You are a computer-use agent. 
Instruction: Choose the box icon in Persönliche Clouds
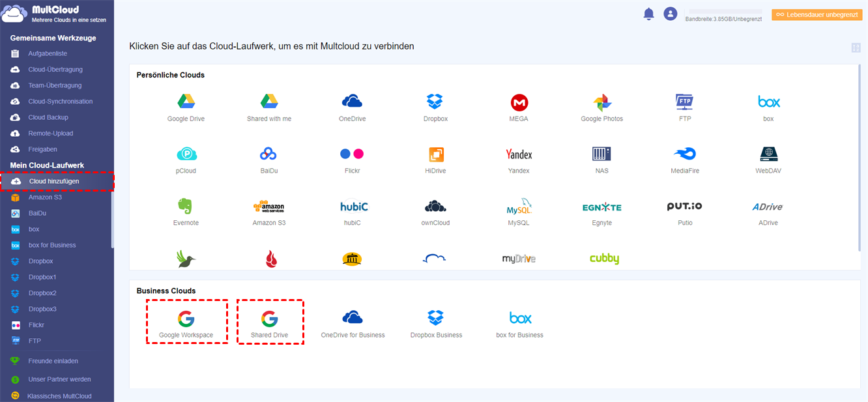click(x=769, y=102)
